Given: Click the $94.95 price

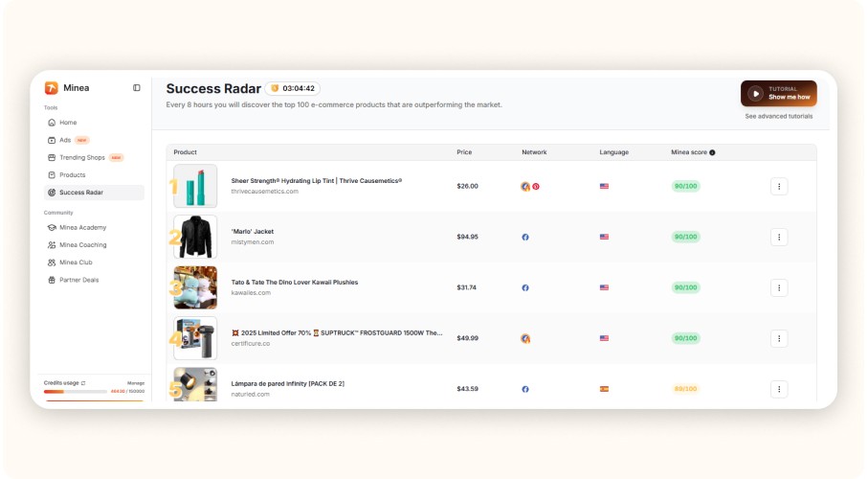Looking at the screenshot, I should coord(467,237).
